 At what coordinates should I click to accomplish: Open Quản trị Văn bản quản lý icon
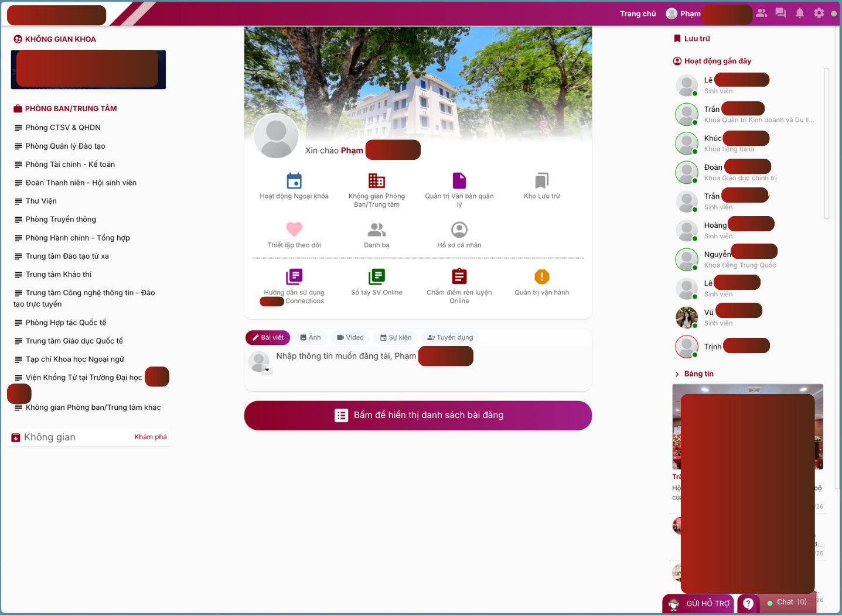(x=459, y=180)
